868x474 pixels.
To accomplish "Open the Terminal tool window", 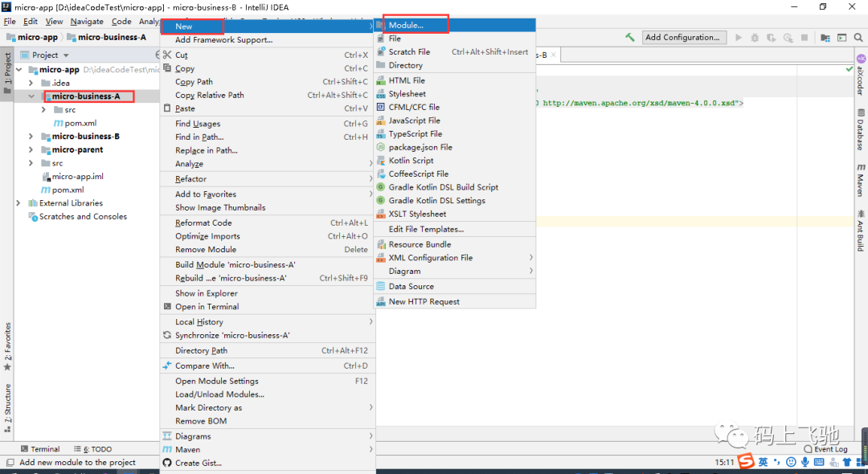I will point(40,449).
